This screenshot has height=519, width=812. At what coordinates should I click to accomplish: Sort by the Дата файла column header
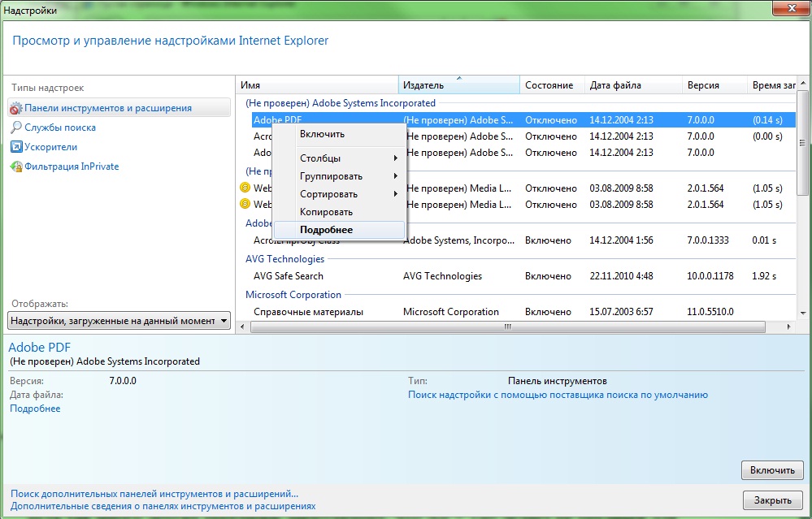tap(633, 84)
